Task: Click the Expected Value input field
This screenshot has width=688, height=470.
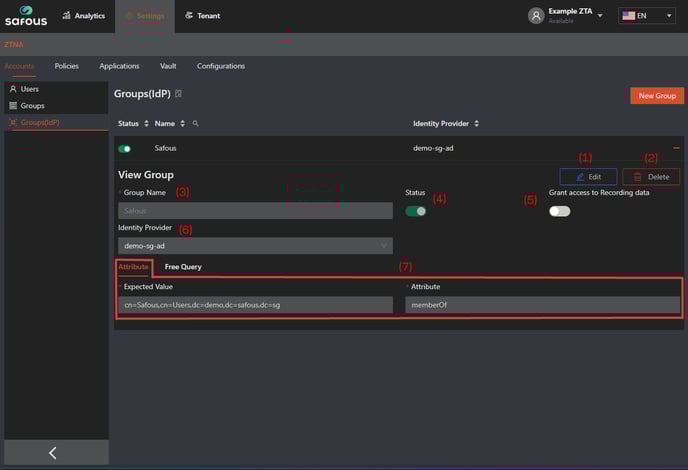Action: click(x=255, y=304)
